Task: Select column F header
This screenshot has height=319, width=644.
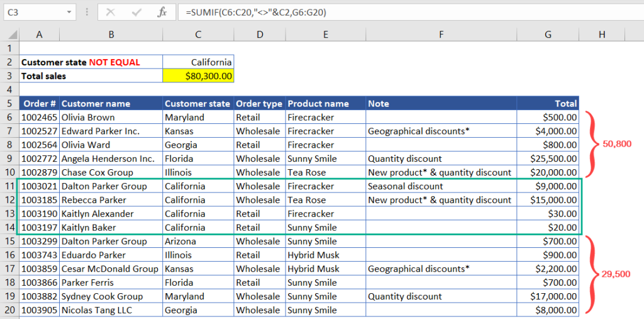Action: coord(441,35)
